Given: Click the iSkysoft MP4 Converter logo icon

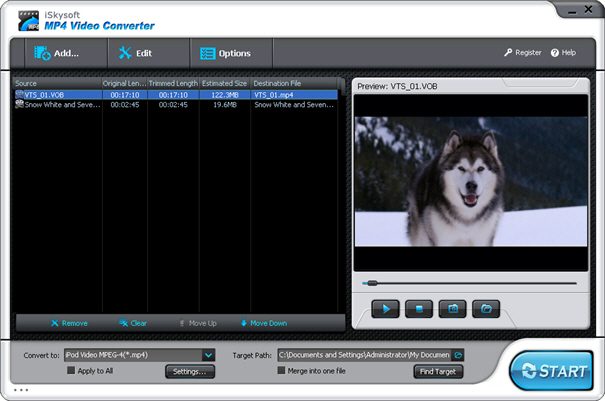Looking at the screenshot, I should pyautogui.click(x=29, y=21).
